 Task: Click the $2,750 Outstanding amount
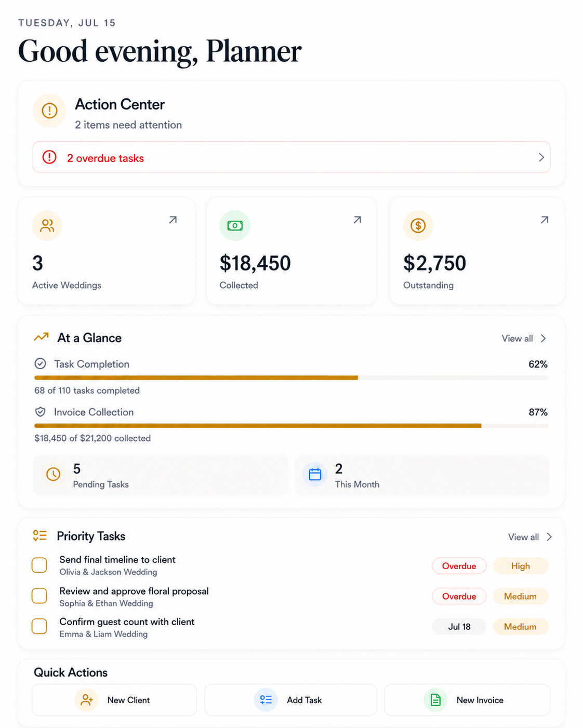434,263
